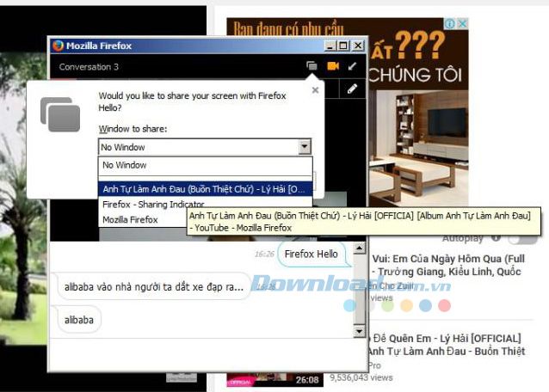549x392 pixels.
Task: Open the Window to share dropdown arrow
Action: (x=305, y=146)
